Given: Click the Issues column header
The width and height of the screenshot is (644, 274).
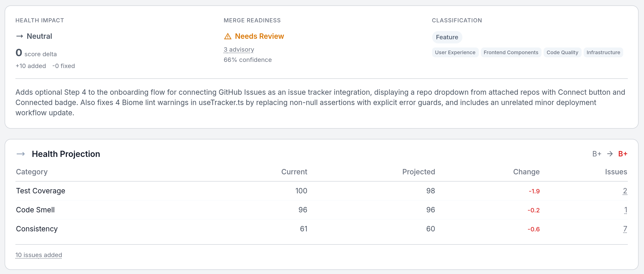Looking at the screenshot, I should 616,172.
